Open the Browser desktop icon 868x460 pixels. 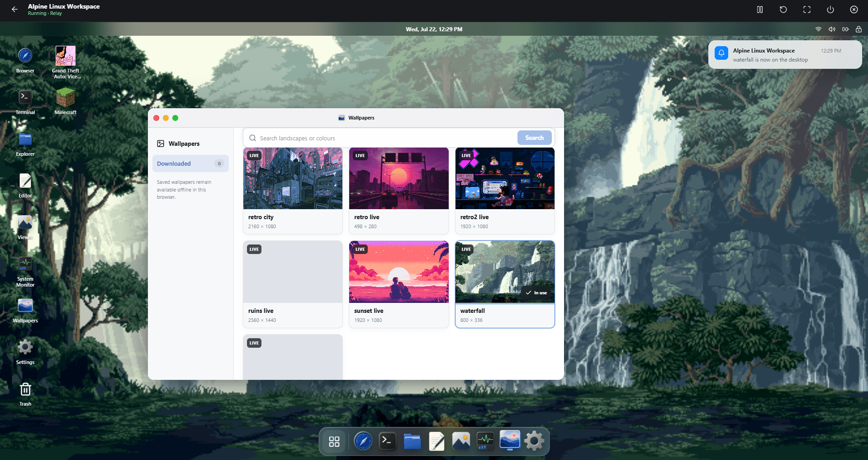(x=25, y=60)
